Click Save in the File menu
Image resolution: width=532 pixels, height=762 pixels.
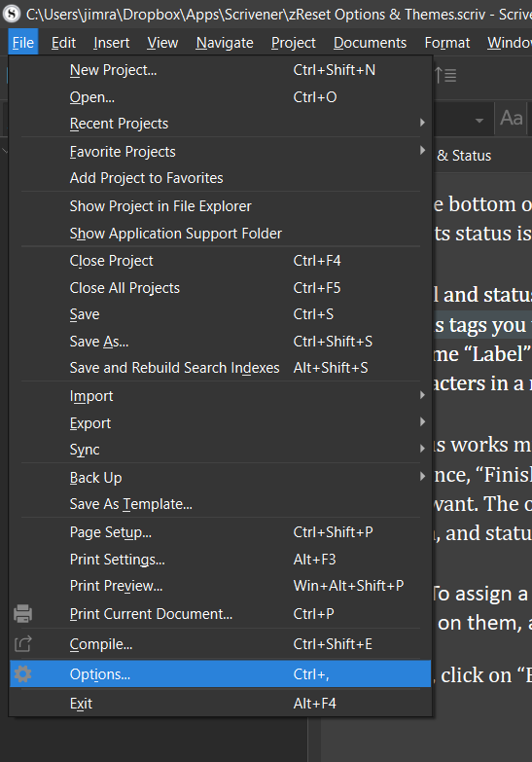click(x=221, y=314)
